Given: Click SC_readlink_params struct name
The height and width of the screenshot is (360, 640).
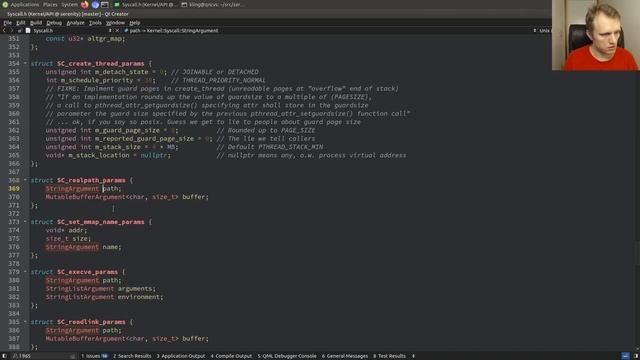Looking at the screenshot, I should [x=91, y=322].
